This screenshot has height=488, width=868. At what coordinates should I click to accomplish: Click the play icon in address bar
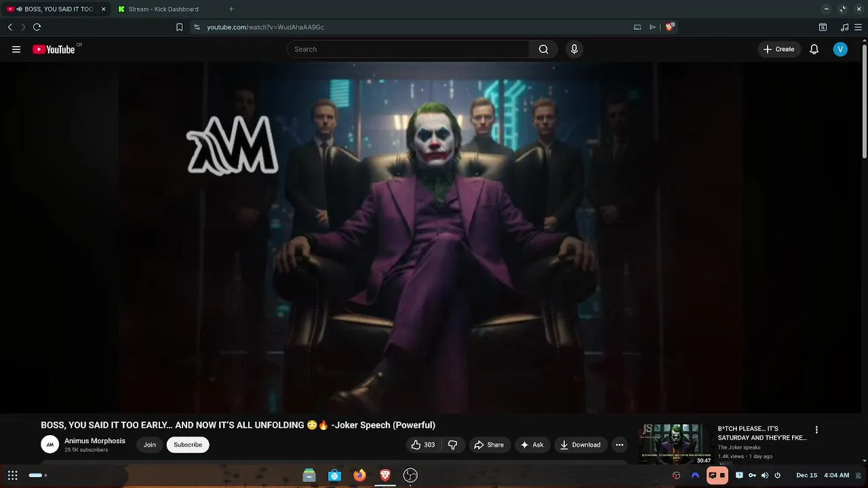point(652,27)
